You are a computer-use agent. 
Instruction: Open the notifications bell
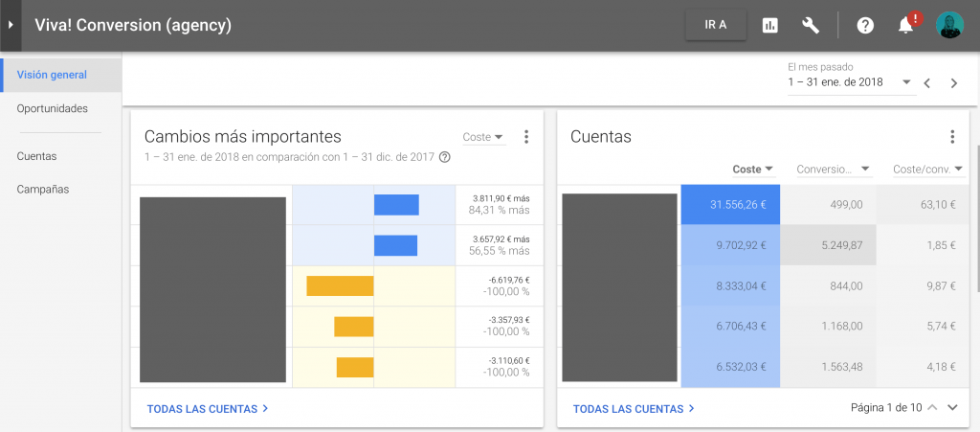point(905,26)
